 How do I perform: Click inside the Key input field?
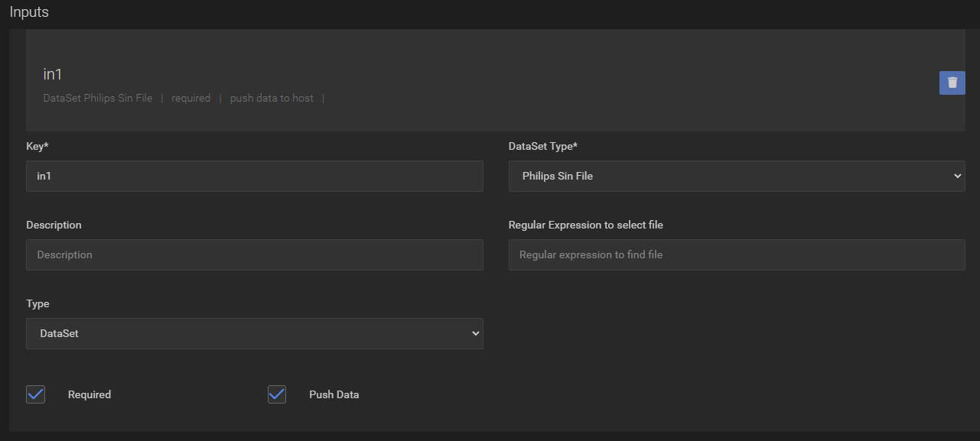(255, 176)
